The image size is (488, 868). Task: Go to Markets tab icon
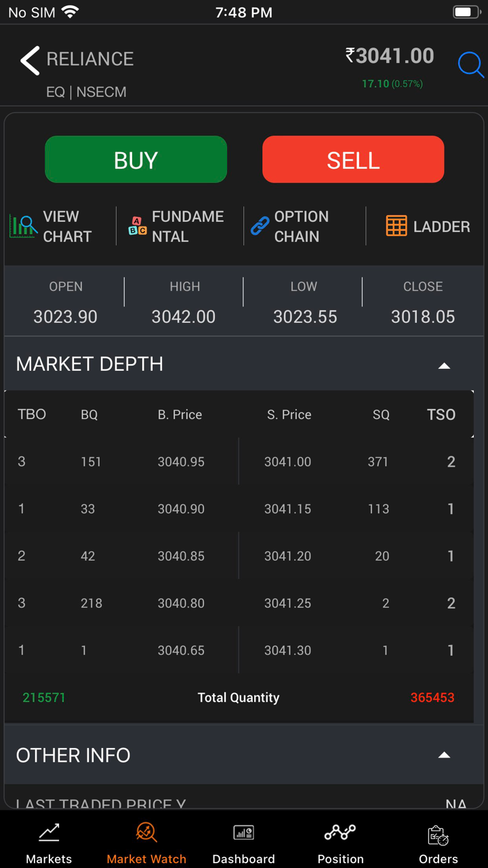click(49, 833)
